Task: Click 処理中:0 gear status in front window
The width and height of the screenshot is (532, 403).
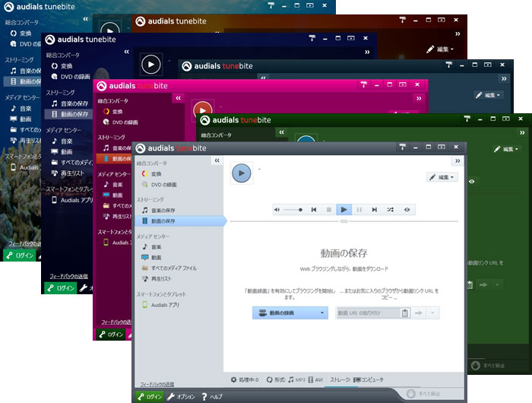Action: pyautogui.click(x=245, y=379)
